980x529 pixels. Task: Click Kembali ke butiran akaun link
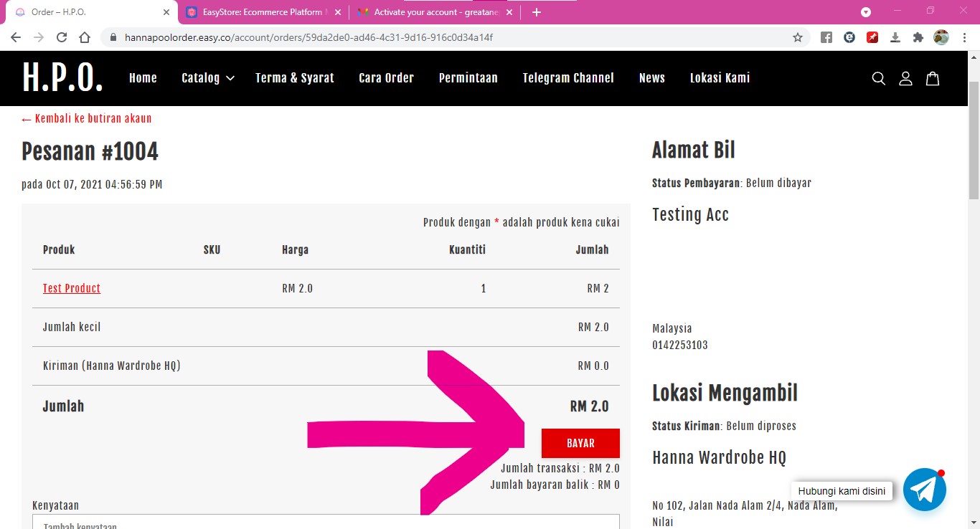(87, 119)
